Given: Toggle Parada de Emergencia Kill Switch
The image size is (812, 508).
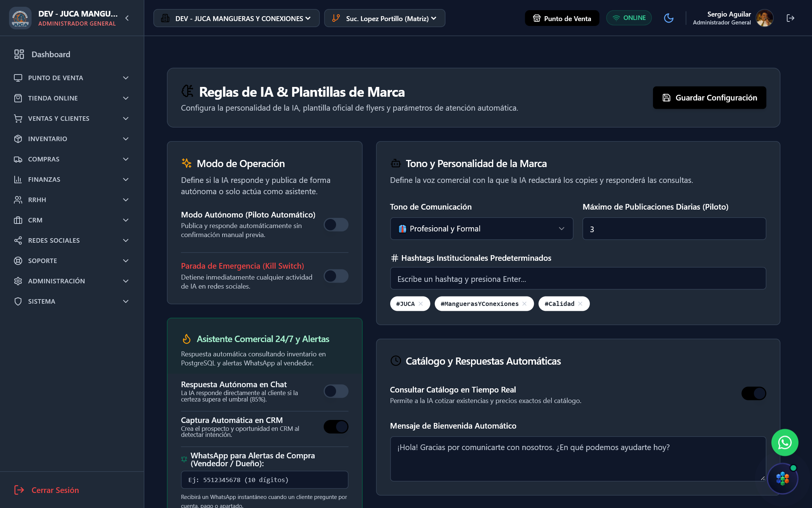Looking at the screenshot, I should point(336,276).
